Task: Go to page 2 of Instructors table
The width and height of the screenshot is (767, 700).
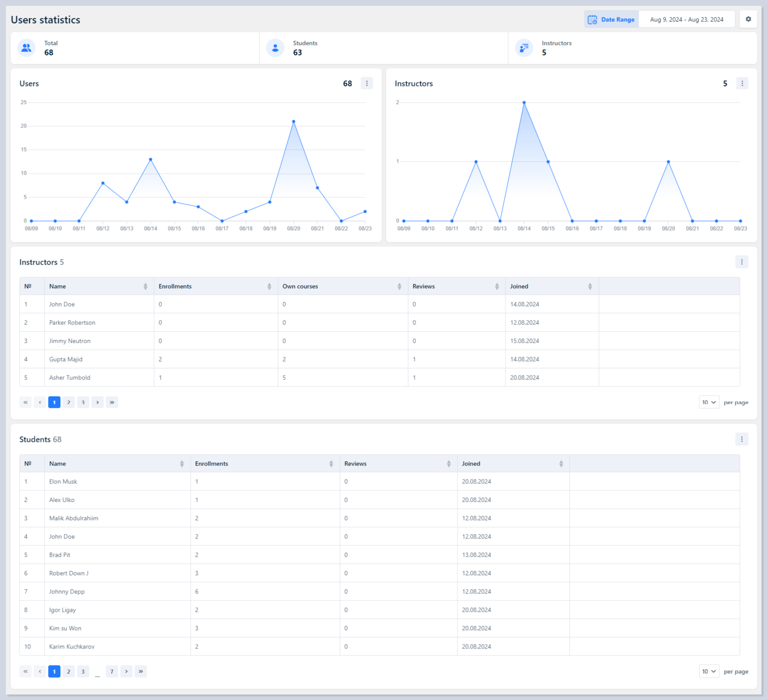Action: 69,402
